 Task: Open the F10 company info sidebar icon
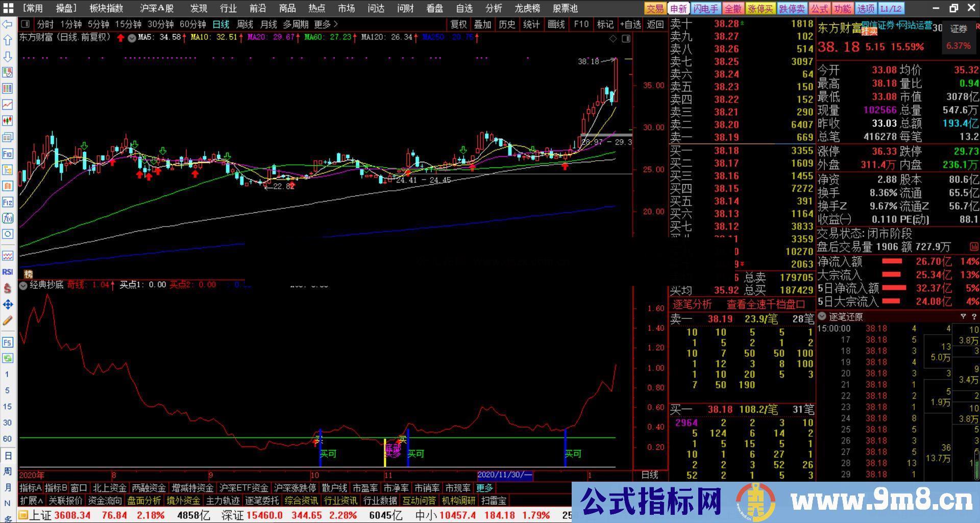[x=7, y=154]
